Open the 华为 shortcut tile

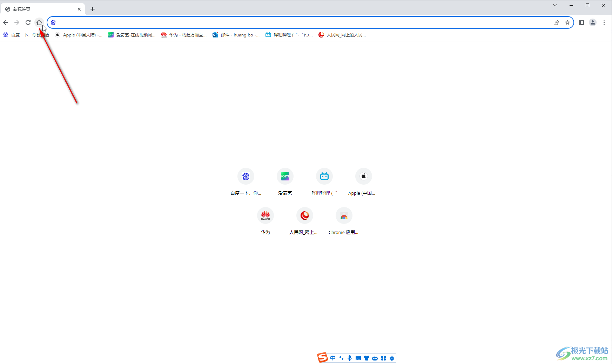pyautogui.click(x=265, y=221)
